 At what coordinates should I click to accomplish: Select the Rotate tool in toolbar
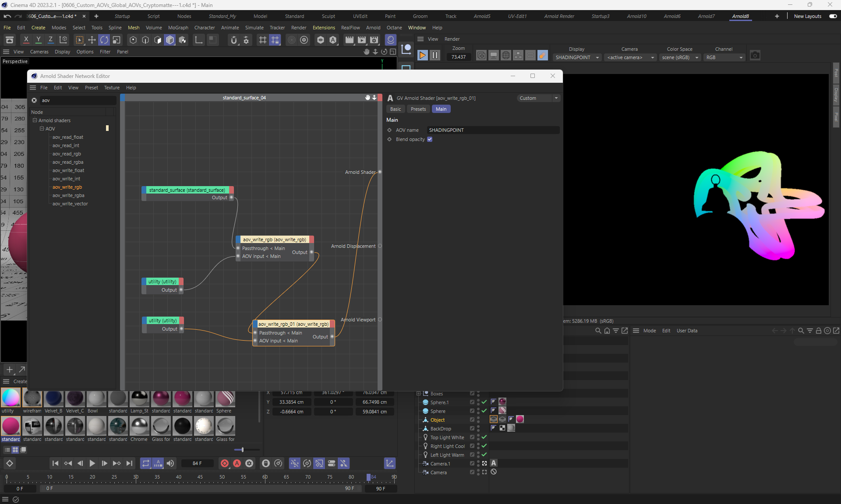[x=104, y=40]
